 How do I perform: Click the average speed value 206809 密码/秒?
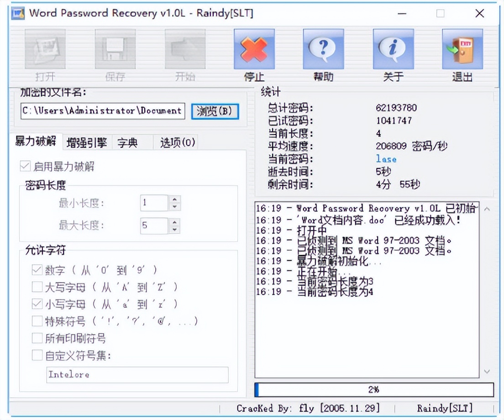[x=411, y=146]
